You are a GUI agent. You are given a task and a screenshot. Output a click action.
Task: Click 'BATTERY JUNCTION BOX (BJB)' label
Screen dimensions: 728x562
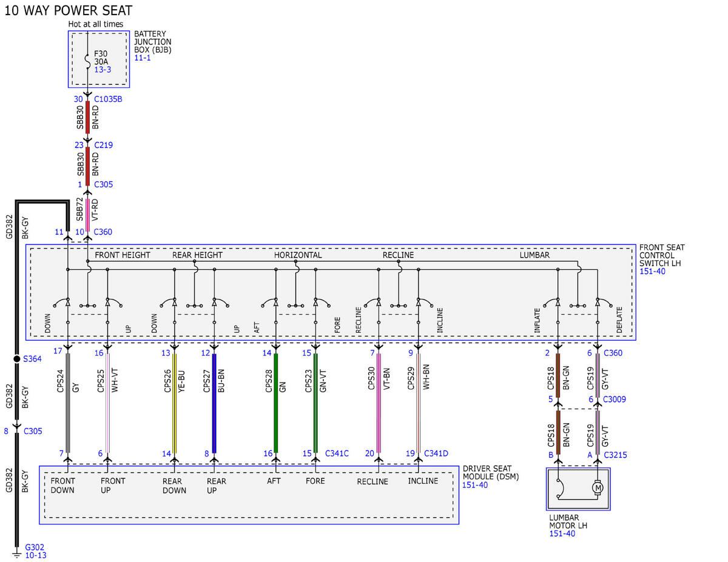(x=153, y=42)
